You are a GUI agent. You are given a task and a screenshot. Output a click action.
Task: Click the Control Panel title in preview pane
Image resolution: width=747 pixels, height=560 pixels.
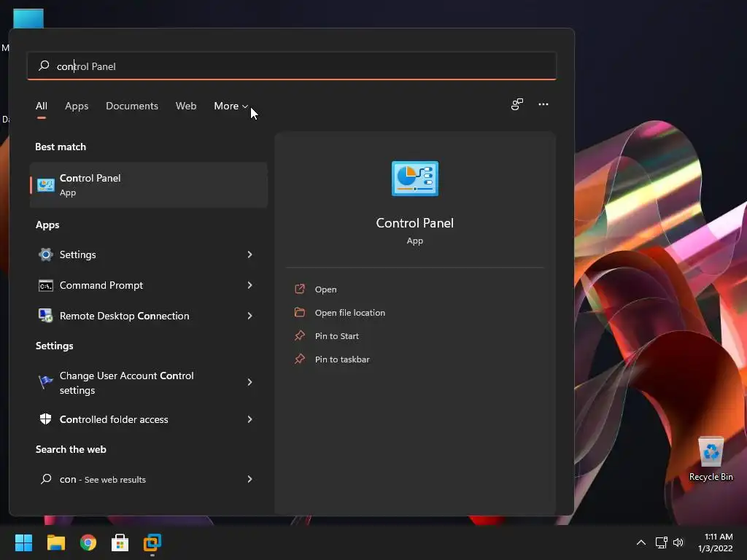point(415,223)
